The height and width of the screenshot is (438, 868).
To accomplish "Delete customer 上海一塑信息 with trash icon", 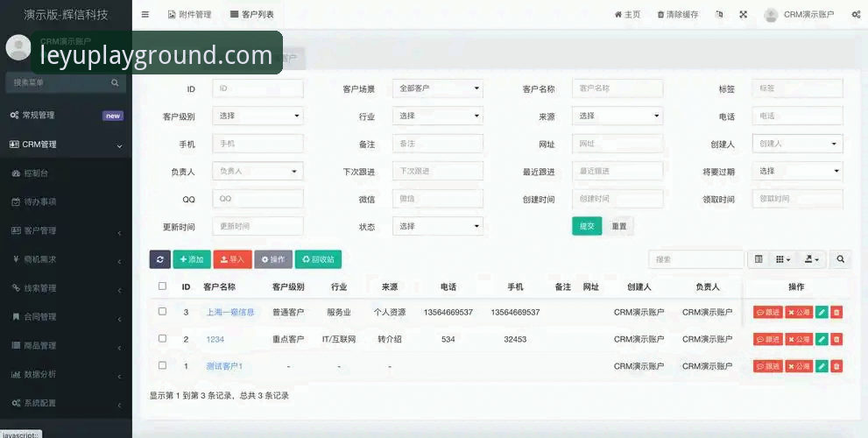I will (x=836, y=313).
